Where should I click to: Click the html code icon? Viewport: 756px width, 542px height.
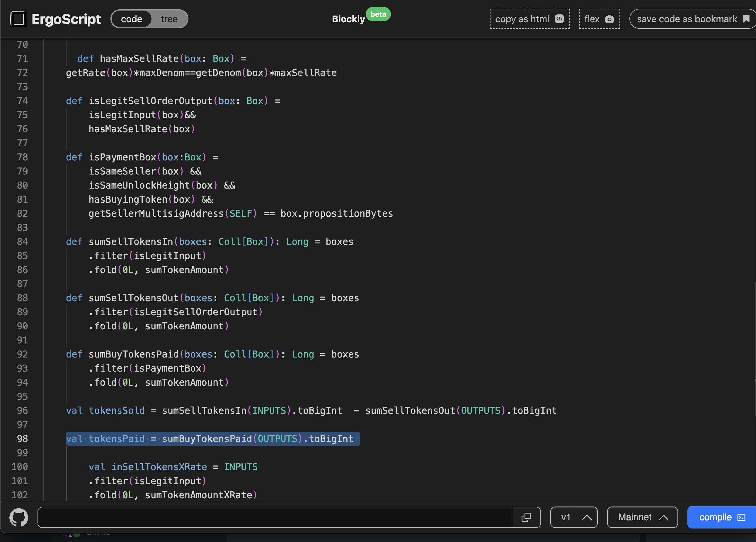[x=559, y=19]
